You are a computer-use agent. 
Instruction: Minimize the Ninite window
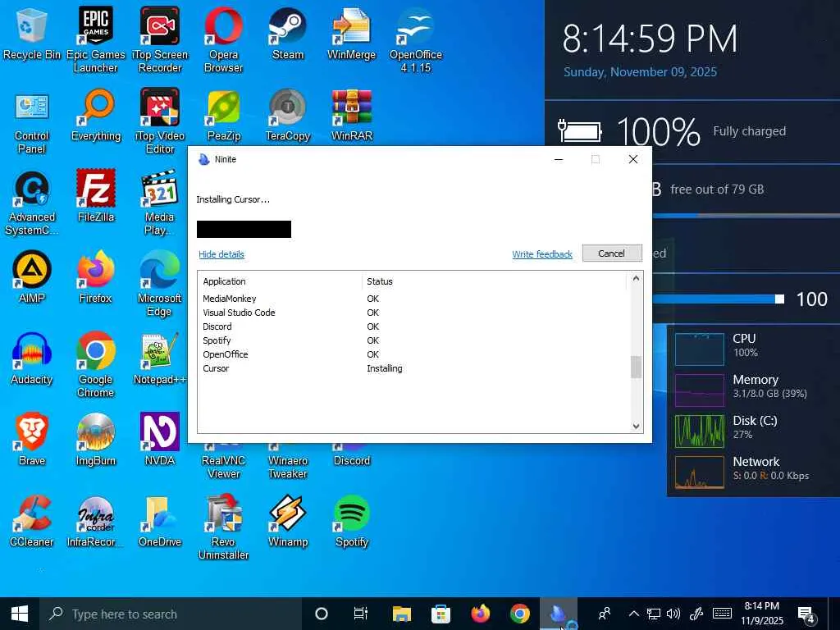point(559,159)
